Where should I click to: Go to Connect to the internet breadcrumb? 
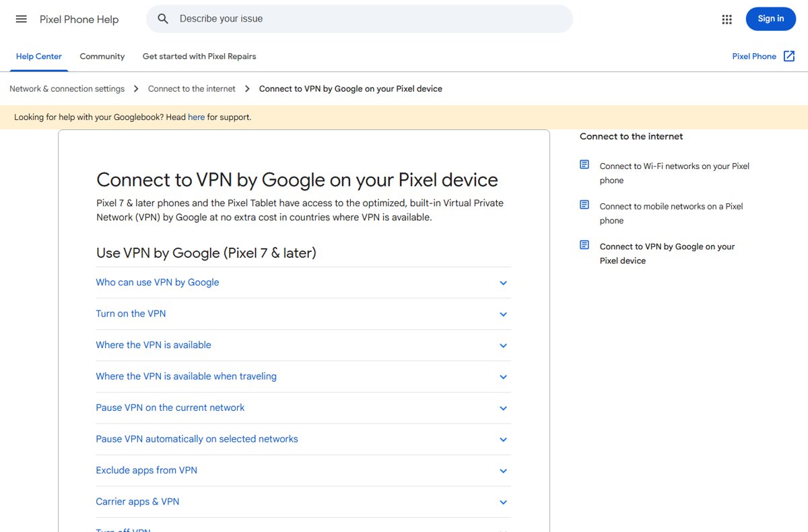point(192,89)
